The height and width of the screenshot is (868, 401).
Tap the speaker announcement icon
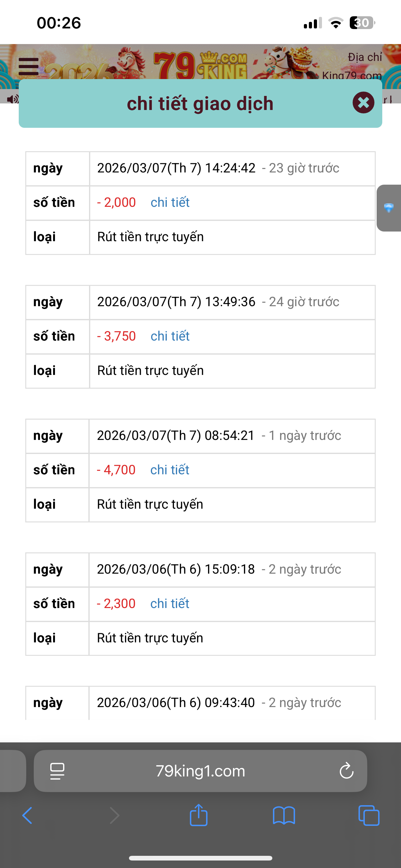[13, 99]
